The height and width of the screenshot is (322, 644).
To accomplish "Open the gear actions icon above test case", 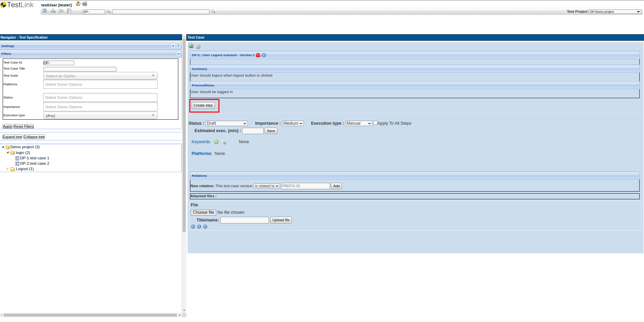I will (198, 47).
